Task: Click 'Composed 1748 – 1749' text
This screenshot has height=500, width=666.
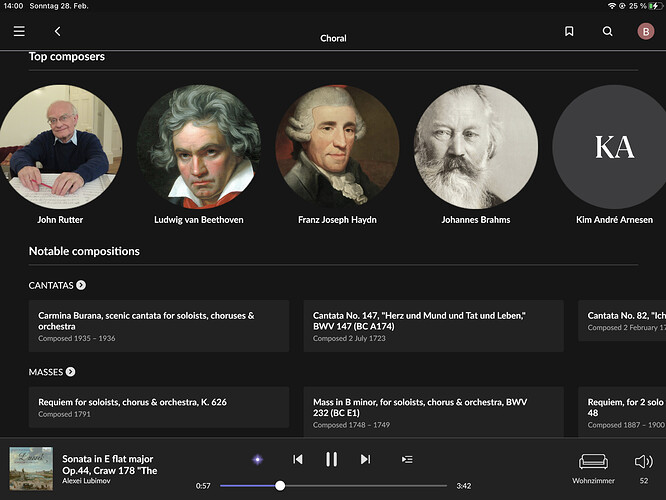Action: tap(351, 425)
